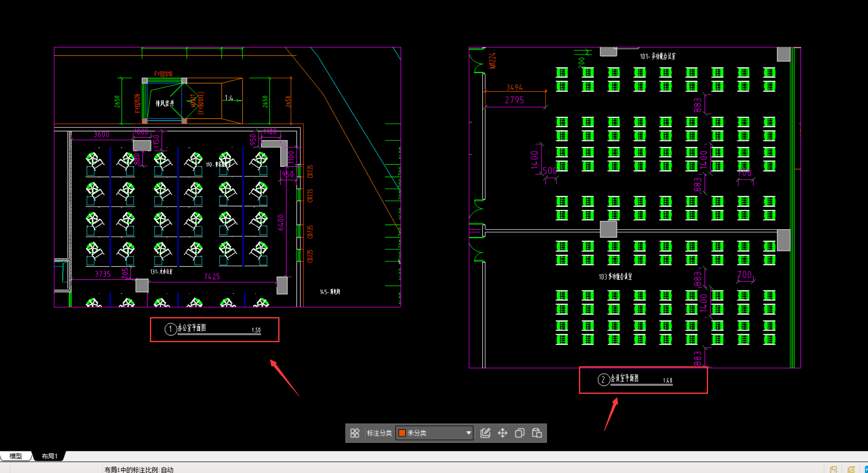The height and width of the screenshot is (473, 868).
Task: Click the blue icon at status bar edge
Action: pos(866,469)
